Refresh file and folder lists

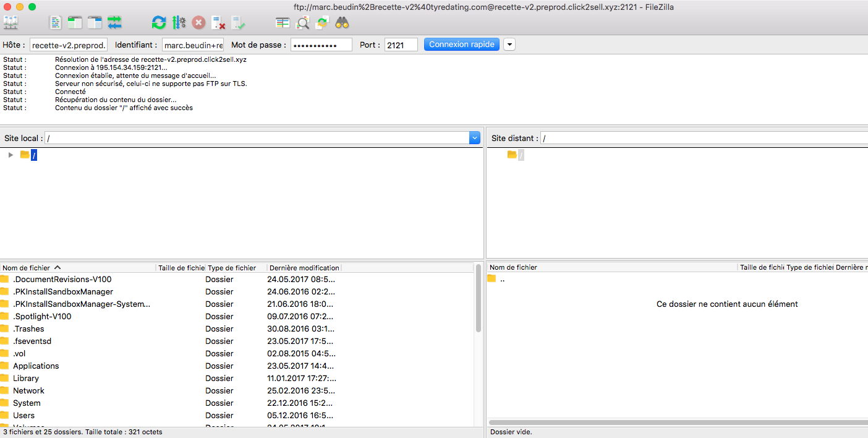[x=159, y=23]
